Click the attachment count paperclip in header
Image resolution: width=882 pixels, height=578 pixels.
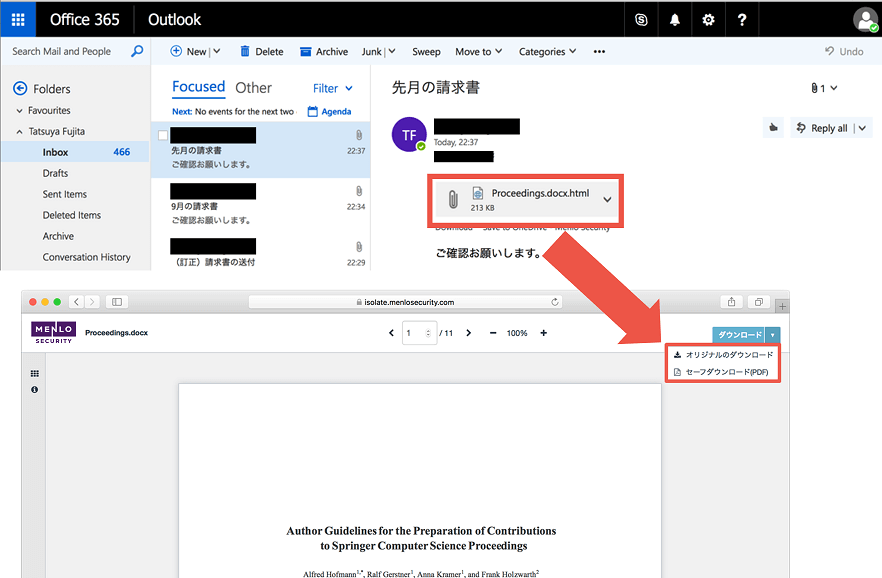tap(814, 88)
